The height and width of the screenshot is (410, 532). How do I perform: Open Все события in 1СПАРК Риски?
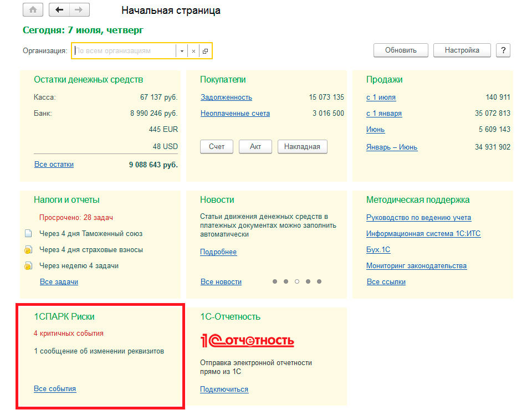[x=55, y=389]
